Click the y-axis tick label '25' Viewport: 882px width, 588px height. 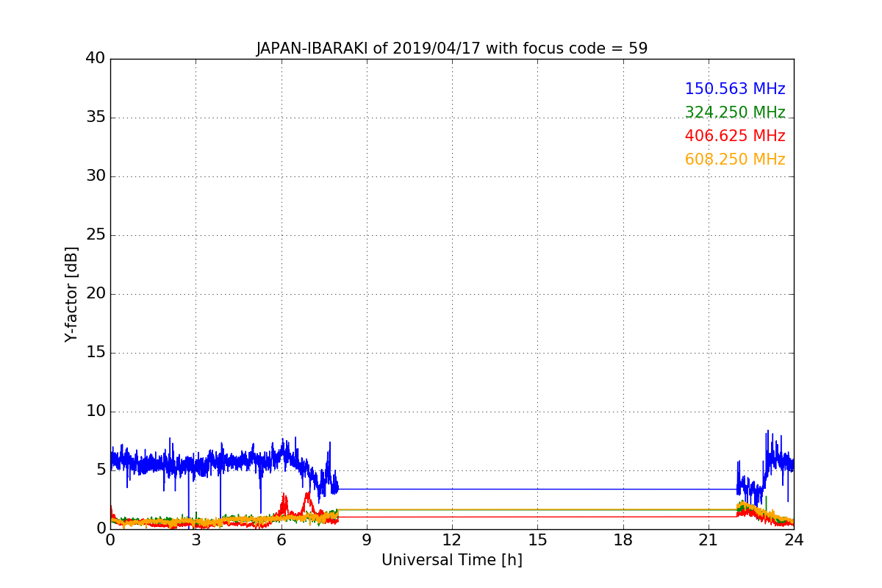tap(96, 235)
